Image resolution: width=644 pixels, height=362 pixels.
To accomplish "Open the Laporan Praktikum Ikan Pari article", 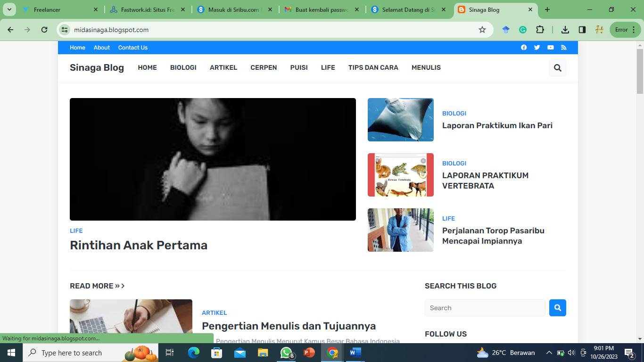I will click(x=497, y=125).
